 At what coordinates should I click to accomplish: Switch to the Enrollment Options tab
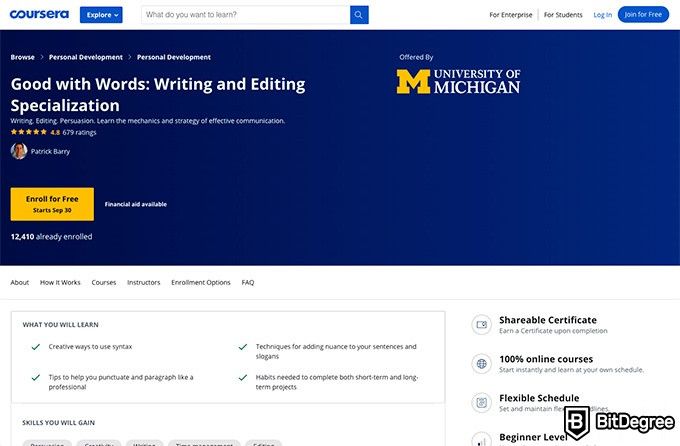pos(201,282)
